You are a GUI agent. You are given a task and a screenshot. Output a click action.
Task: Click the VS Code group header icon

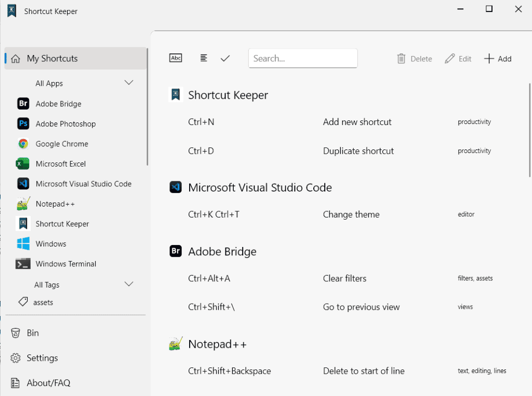[176, 187]
